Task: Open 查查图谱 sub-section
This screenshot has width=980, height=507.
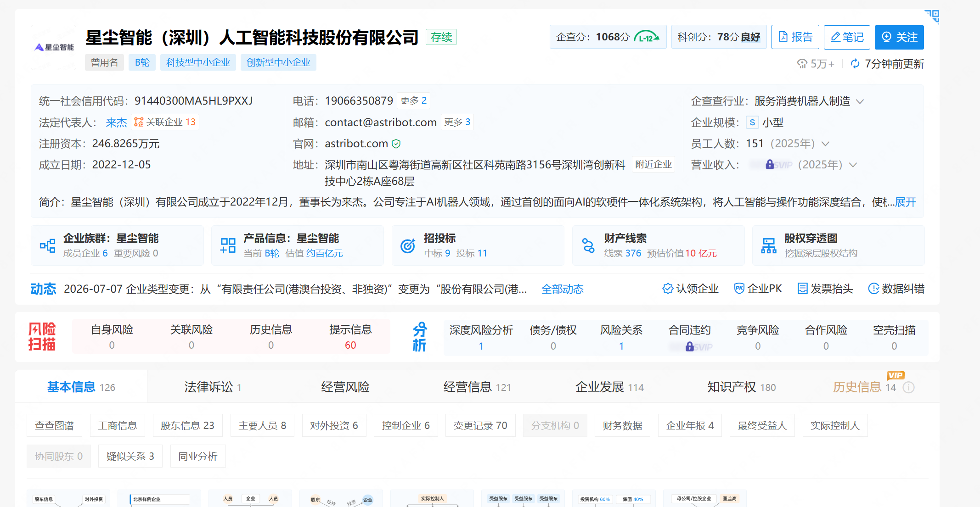Action: 54,425
